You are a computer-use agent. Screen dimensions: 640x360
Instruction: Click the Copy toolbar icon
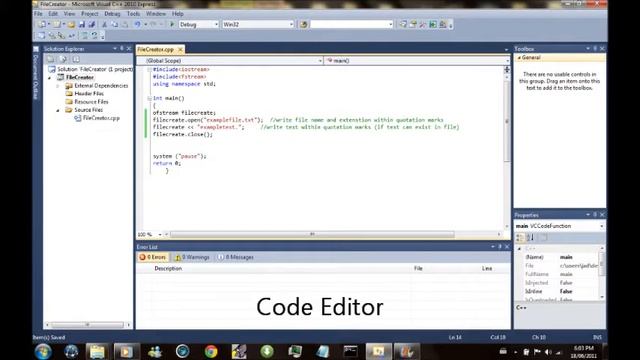pos(115,24)
